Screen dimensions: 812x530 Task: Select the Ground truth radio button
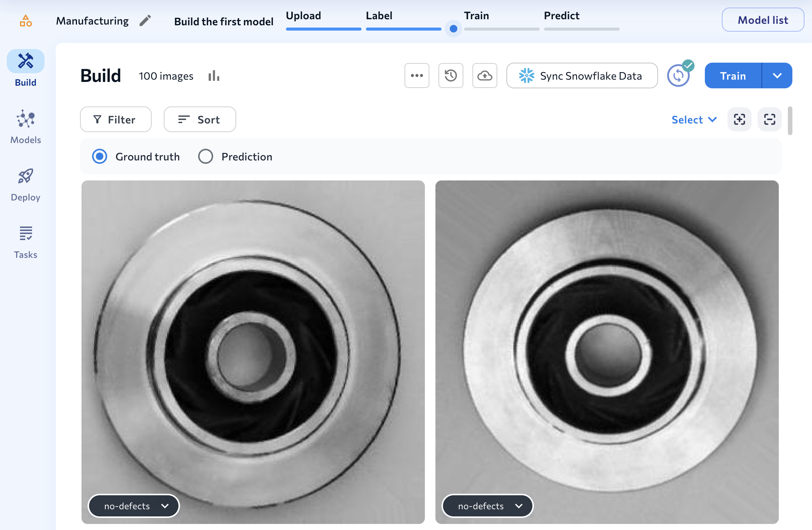tap(100, 157)
